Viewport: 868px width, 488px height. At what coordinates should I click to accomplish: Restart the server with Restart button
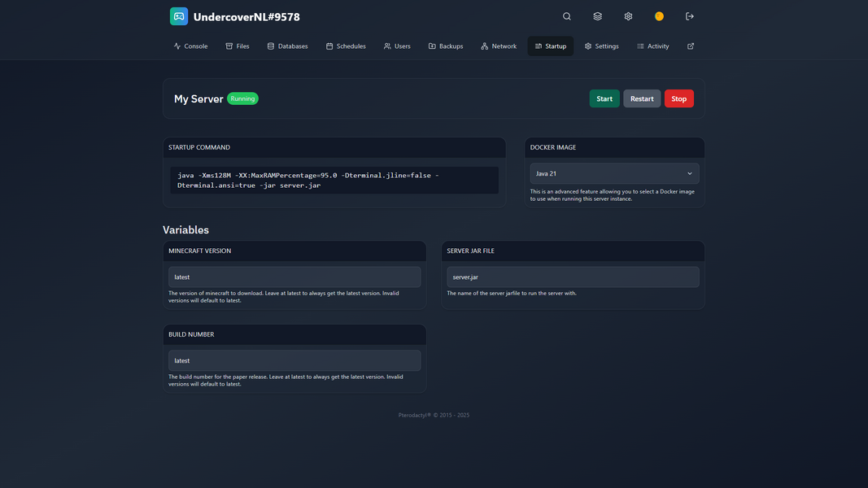coord(642,98)
